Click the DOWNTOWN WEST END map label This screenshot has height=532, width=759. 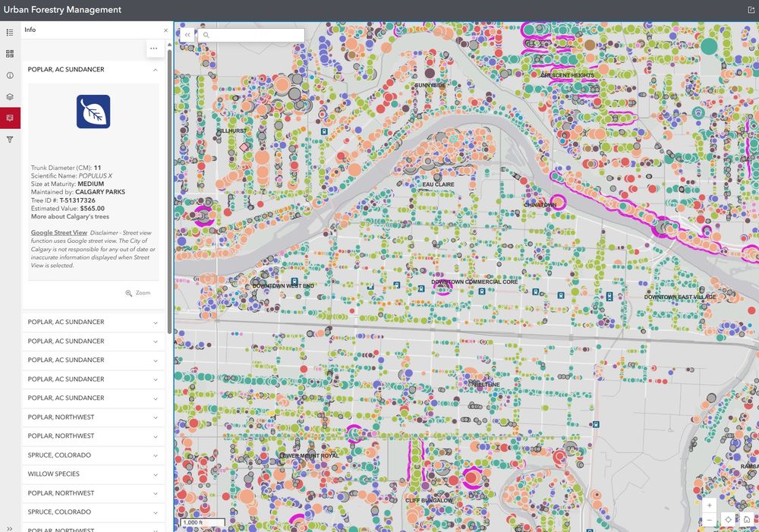pos(283,286)
